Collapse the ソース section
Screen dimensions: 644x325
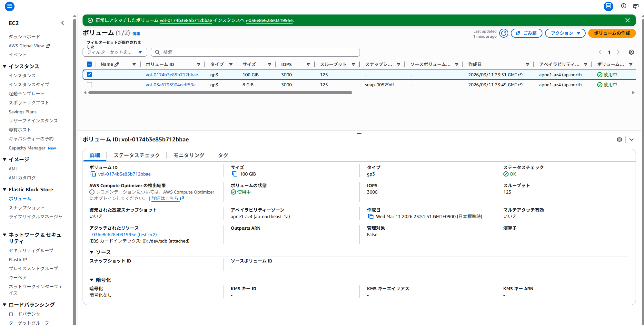(x=91, y=252)
